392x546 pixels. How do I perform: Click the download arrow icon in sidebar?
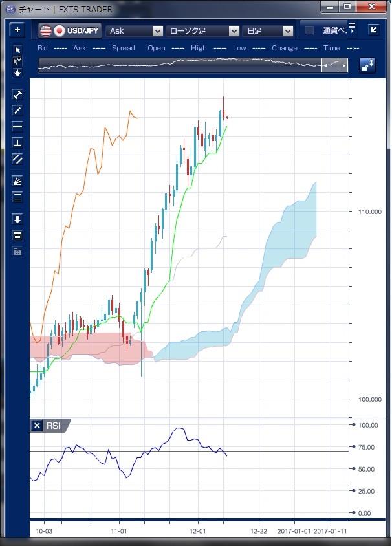[17, 219]
